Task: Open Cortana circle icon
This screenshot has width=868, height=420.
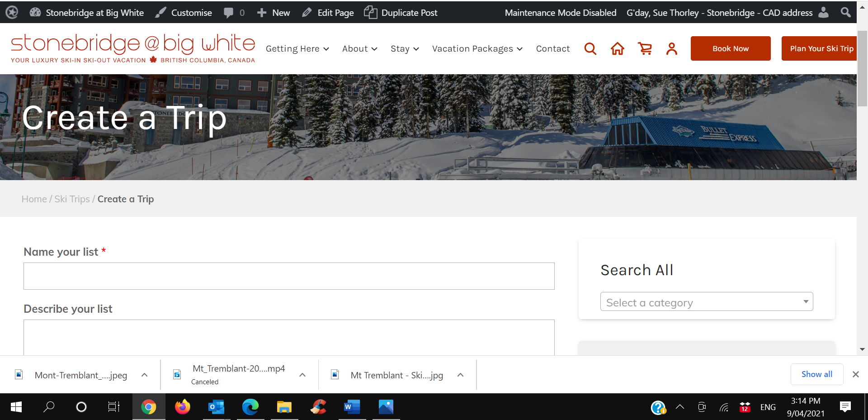Action: pyautogui.click(x=81, y=407)
